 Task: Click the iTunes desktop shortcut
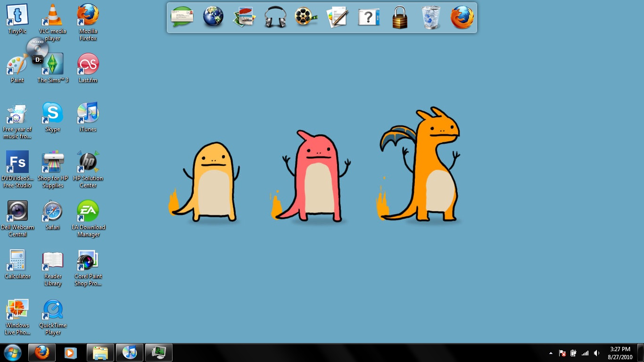point(88,114)
